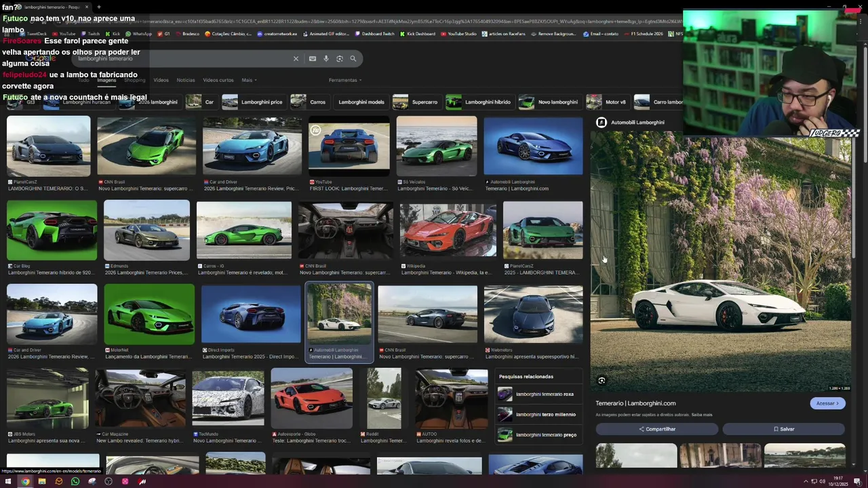Start voice search with the microphone icon
The image size is (868, 488).
[x=326, y=59]
